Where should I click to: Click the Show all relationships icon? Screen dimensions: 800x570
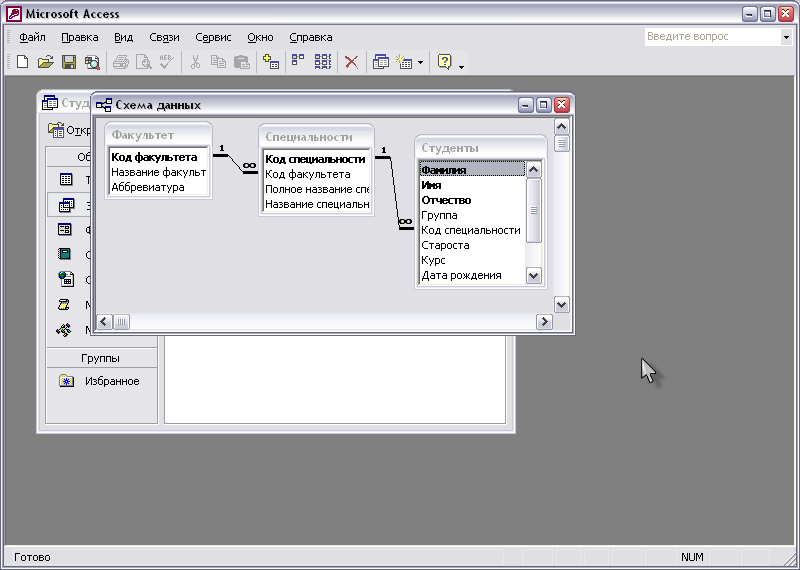click(322, 62)
